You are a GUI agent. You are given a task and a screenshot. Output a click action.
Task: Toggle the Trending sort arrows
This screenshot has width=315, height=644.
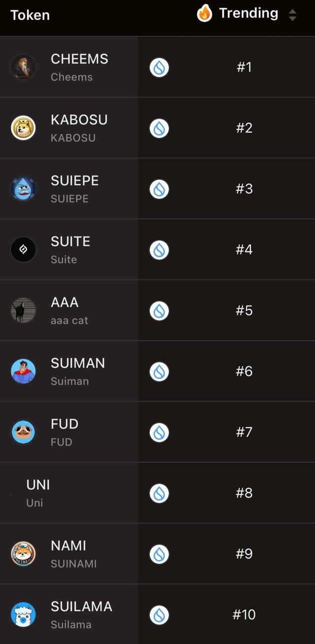point(292,15)
